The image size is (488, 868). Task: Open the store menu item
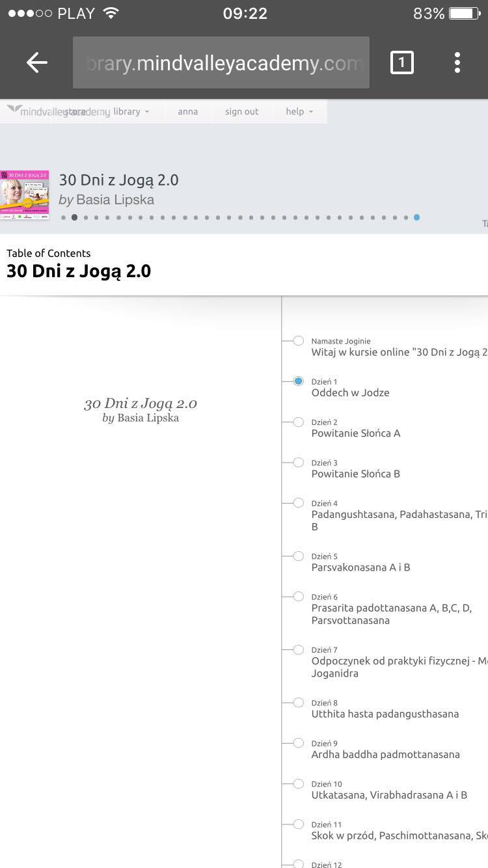[x=75, y=111]
